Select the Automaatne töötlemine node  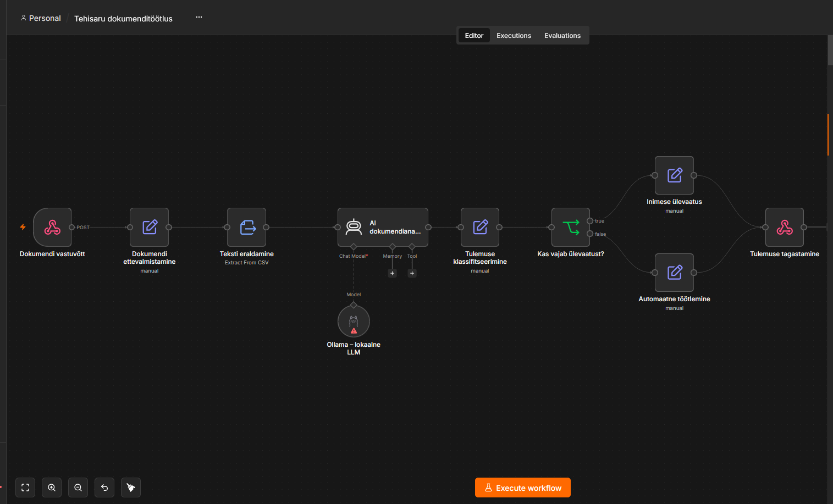coord(674,273)
